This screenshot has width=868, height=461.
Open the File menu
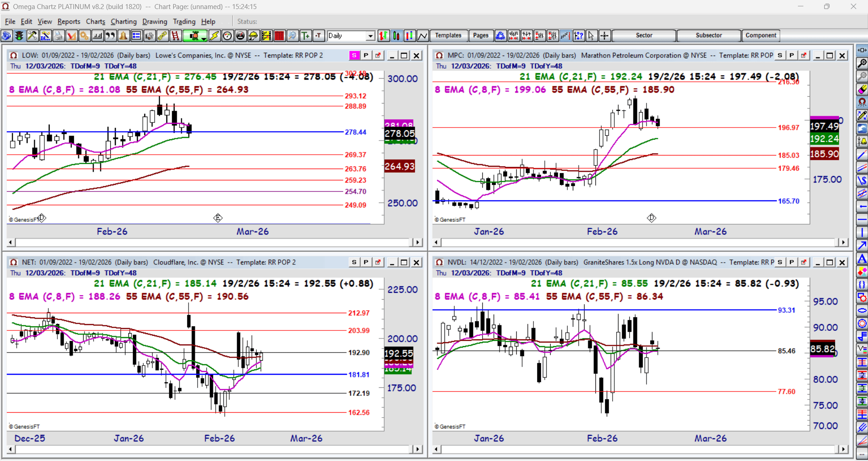point(10,21)
